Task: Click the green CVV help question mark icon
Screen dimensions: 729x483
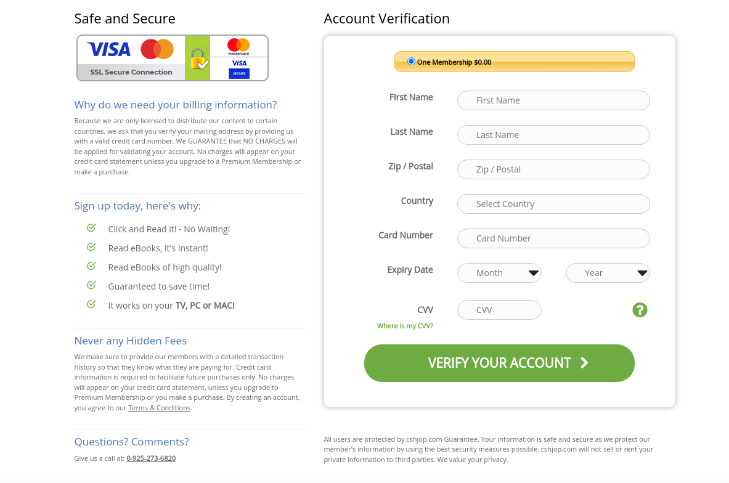Action: point(640,310)
